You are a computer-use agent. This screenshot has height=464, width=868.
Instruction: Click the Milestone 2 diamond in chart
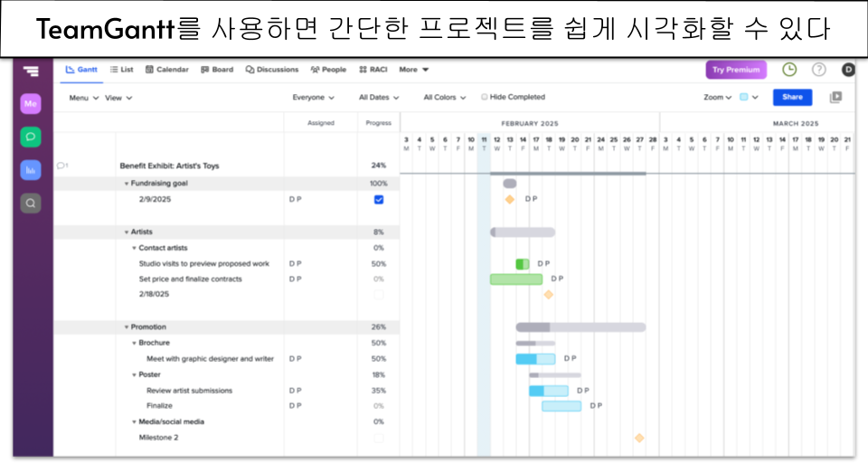pyautogui.click(x=639, y=438)
